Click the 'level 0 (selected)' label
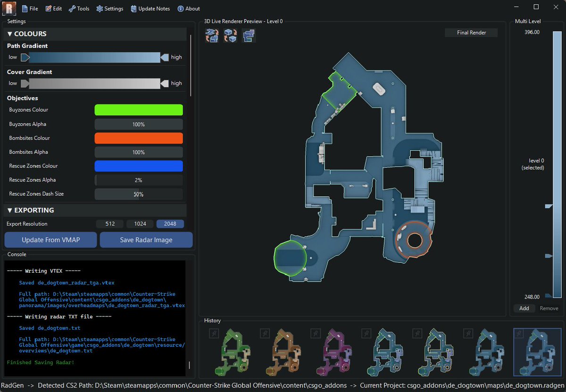Image resolution: width=566 pixels, height=392 pixels. [x=533, y=164]
